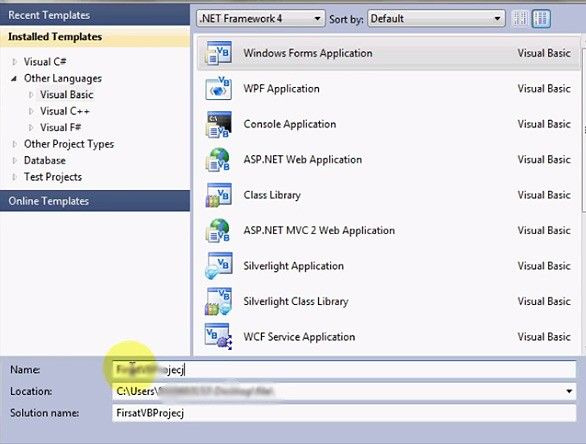
Task: Select the WCF Service Application label
Action: (x=299, y=337)
